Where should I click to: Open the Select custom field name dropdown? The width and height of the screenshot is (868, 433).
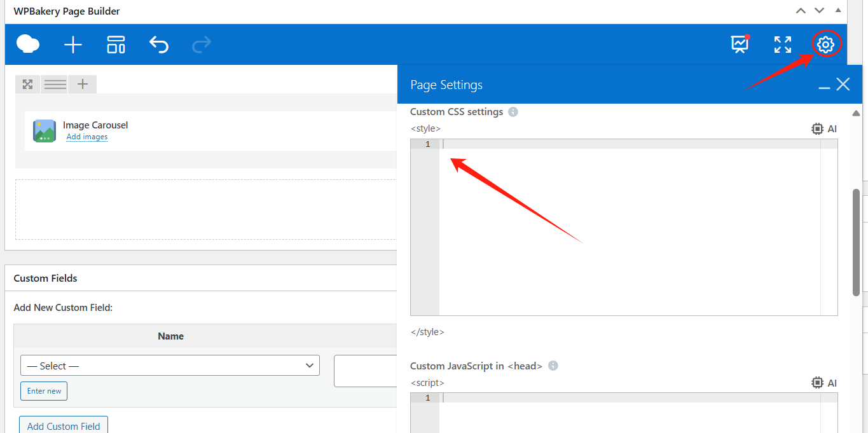coord(170,365)
